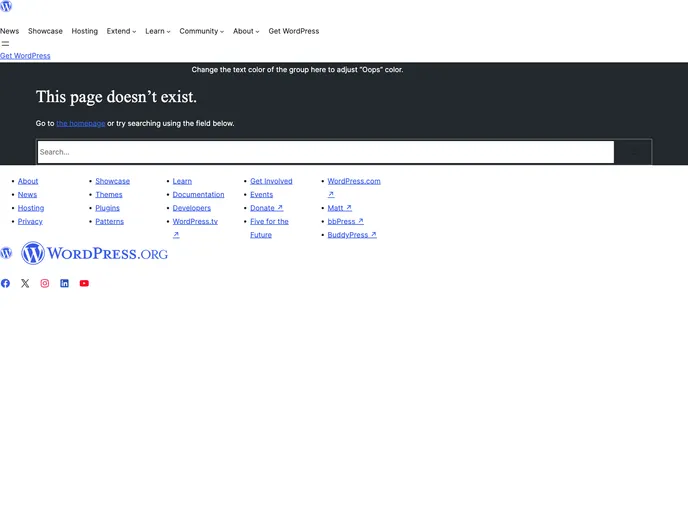688x512 pixels.
Task: Click the large WordPress.org footer logo
Action: (x=94, y=253)
